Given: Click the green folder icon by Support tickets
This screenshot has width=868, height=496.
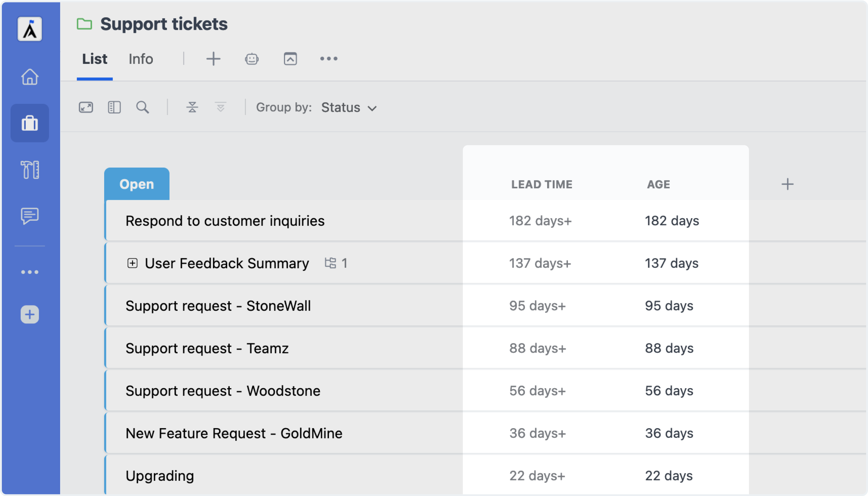Looking at the screenshot, I should (84, 24).
